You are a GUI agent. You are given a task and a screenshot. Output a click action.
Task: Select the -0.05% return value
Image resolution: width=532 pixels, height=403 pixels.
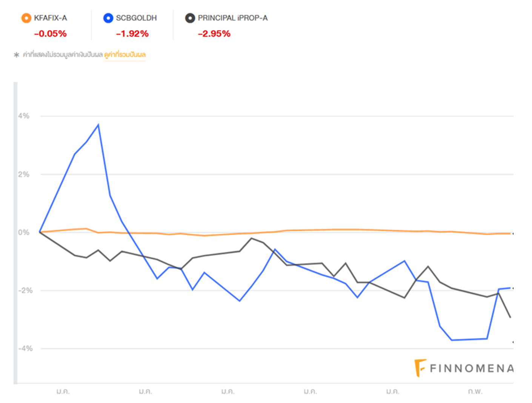[50, 34]
